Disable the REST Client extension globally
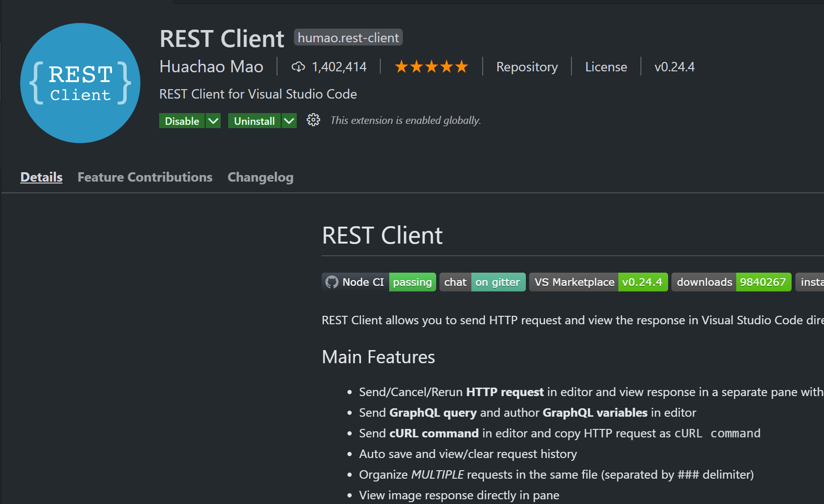This screenshot has height=504, width=824. [x=182, y=121]
